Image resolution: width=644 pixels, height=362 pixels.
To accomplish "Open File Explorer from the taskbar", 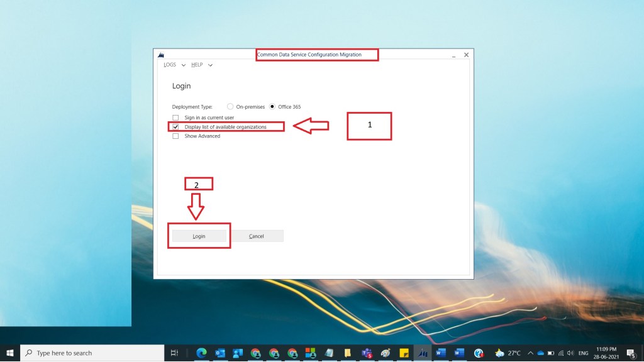I will (x=348, y=353).
